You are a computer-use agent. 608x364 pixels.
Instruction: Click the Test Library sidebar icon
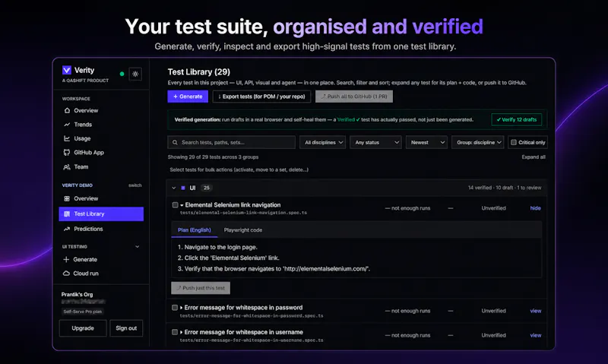67,214
